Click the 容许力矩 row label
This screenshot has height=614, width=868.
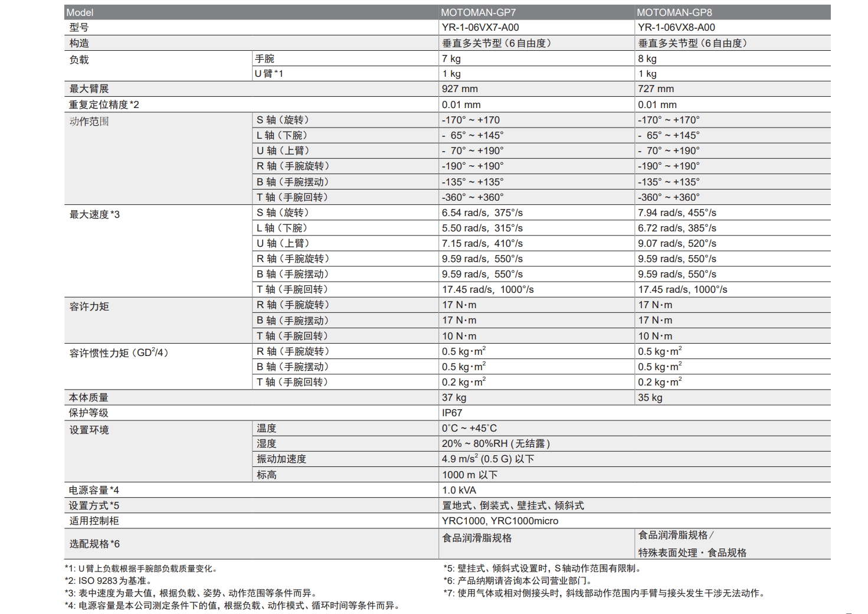[x=89, y=306]
